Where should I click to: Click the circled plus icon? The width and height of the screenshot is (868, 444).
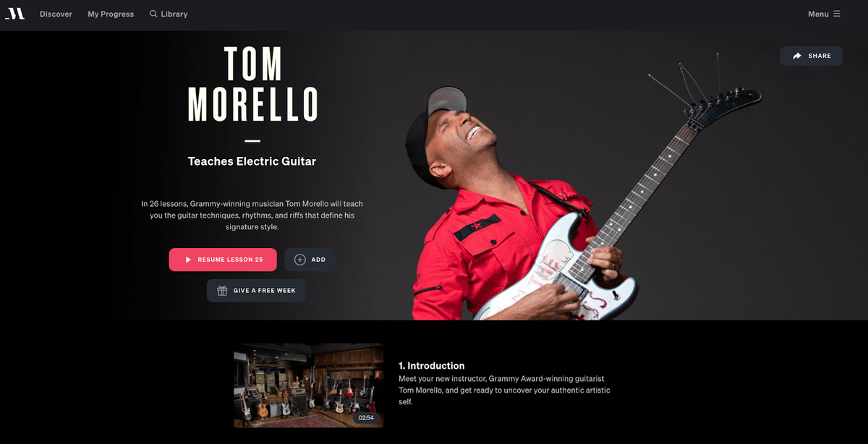pyautogui.click(x=300, y=260)
